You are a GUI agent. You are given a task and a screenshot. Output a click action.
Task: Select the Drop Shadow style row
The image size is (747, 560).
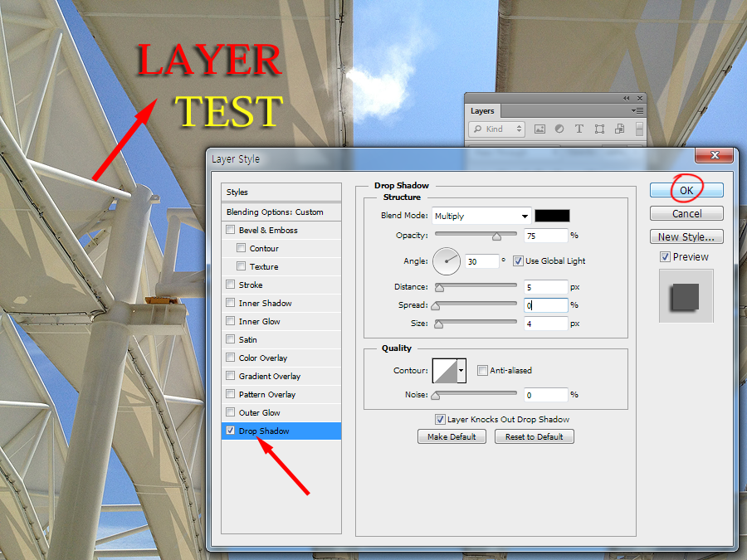281,431
